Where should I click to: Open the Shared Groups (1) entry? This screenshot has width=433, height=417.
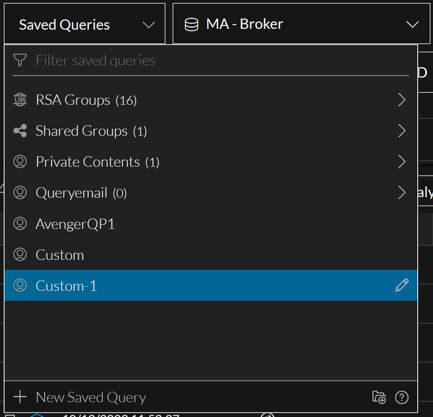coord(211,131)
